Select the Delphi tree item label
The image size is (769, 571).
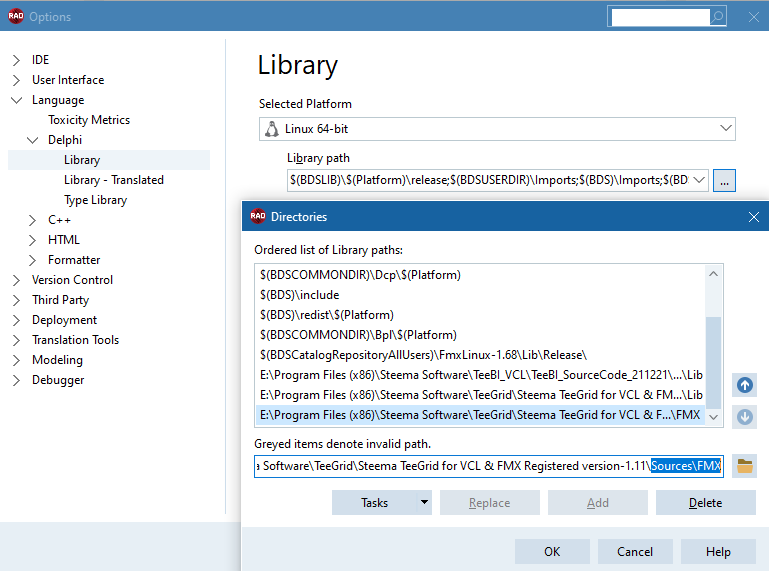pos(65,140)
